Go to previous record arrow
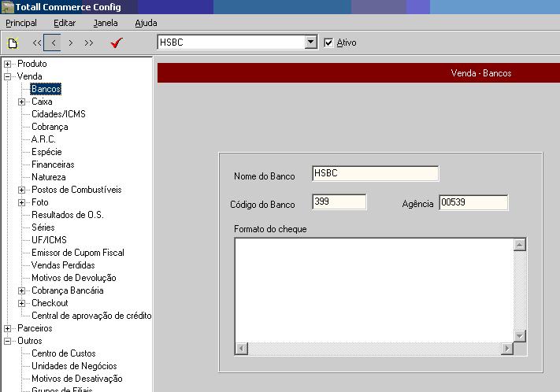Screen dimensions: 560x392 [54, 43]
